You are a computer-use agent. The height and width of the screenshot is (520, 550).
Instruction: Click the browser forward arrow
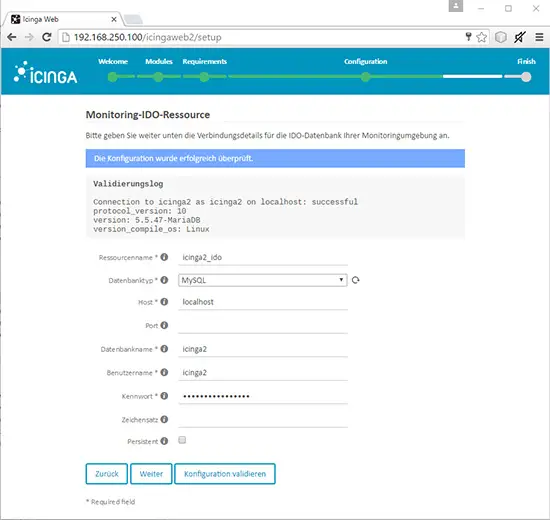click(x=29, y=37)
